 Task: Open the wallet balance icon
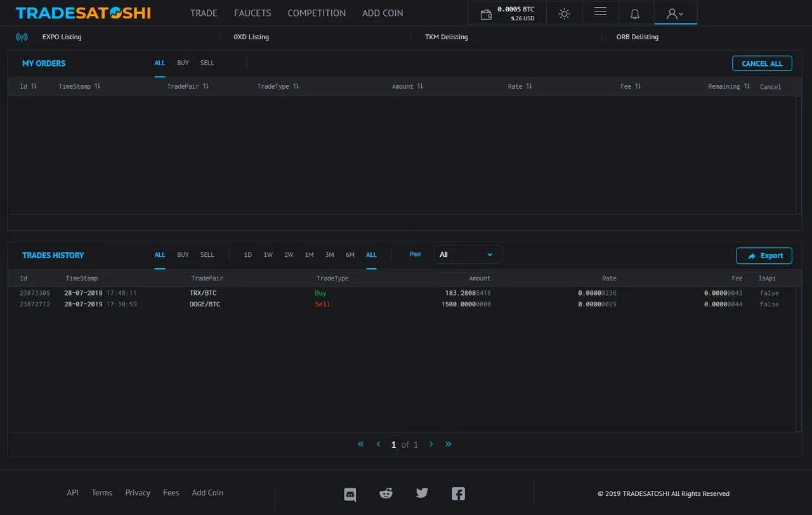[x=486, y=14]
